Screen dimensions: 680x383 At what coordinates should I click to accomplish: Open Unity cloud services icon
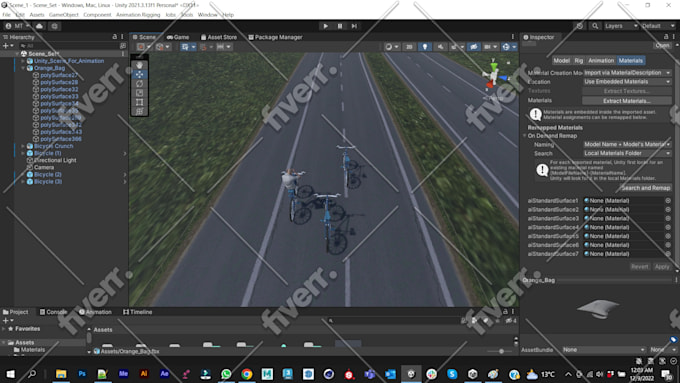pos(39,26)
